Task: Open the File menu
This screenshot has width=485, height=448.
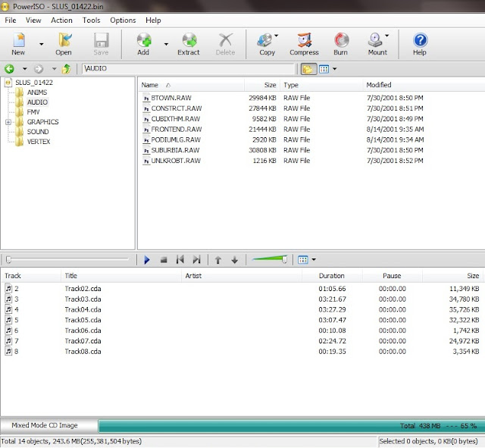Action: tap(10, 20)
